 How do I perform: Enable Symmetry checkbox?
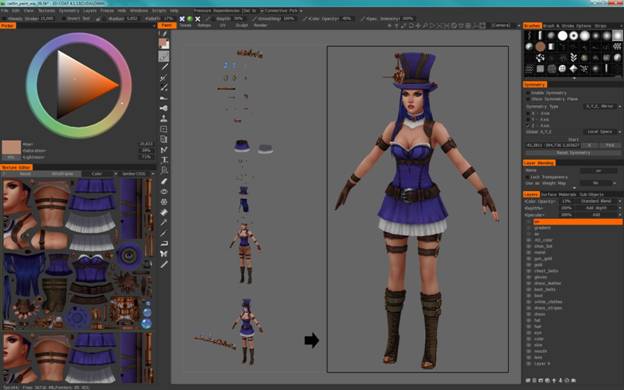tap(528, 93)
